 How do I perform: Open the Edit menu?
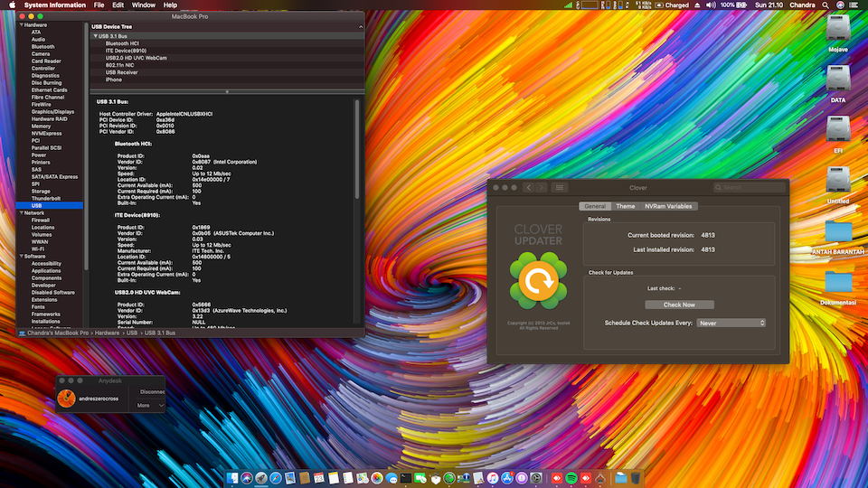[x=118, y=5]
